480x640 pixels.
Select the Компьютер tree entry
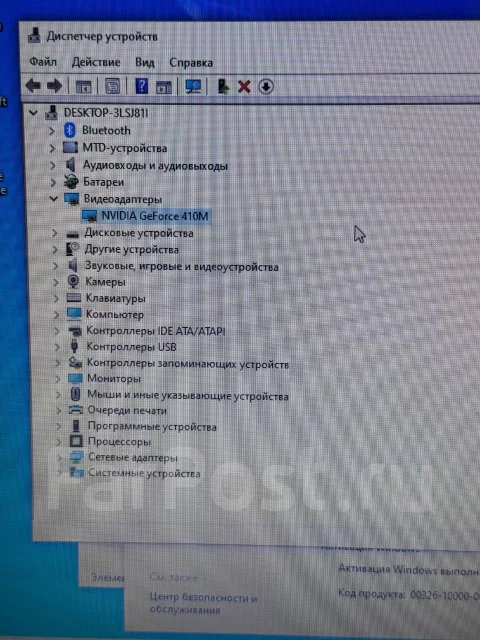click(x=115, y=314)
